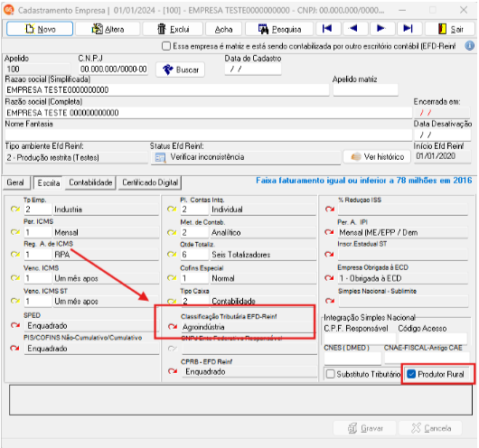Open the SPED Enquadrado lookup arrow
This screenshot has height=448, width=479.
pyautogui.click(x=15, y=325)
